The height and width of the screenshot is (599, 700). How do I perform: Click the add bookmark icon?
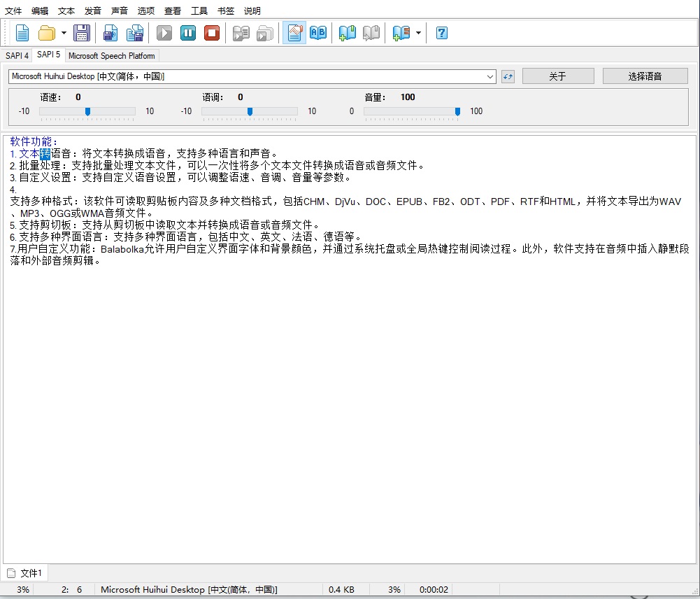pos(348,33)
